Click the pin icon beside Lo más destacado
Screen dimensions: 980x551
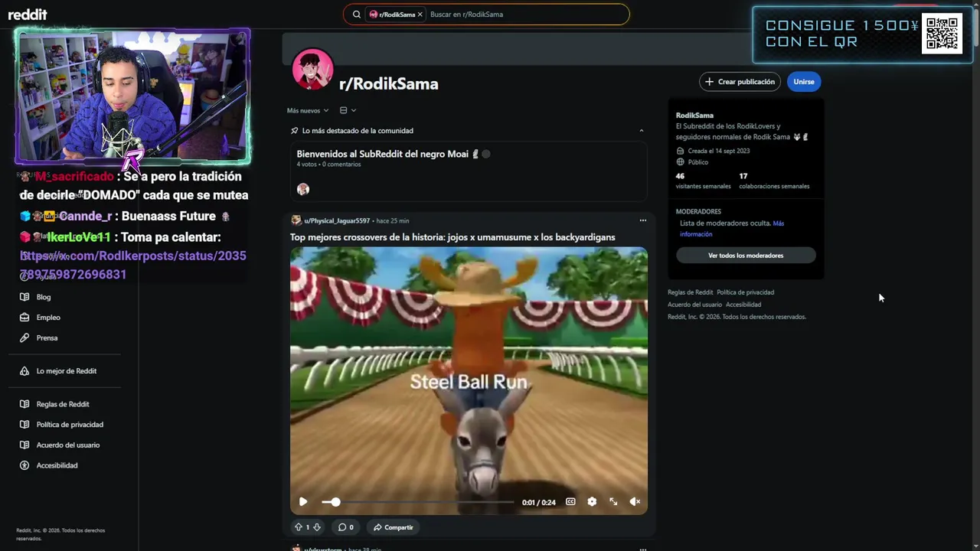coord(295,131)
